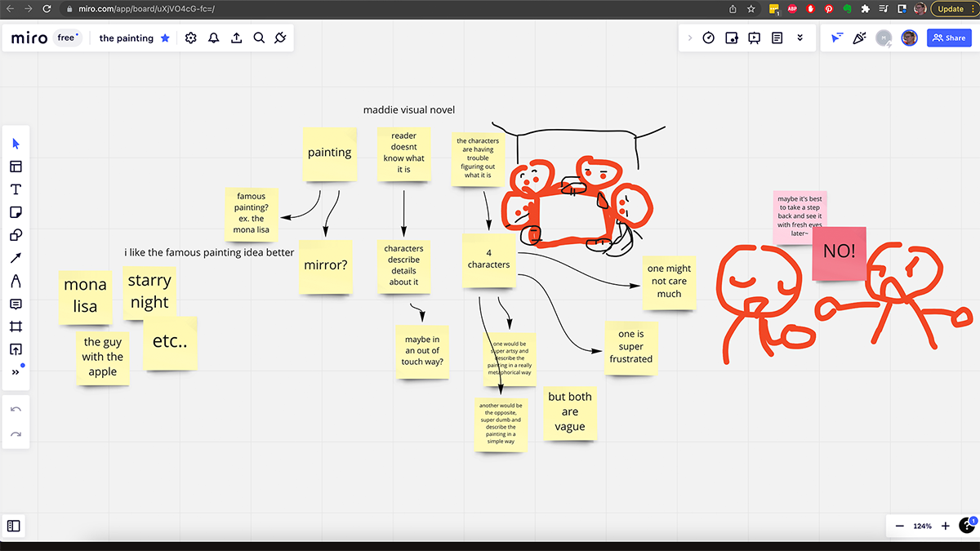Image resolution: width=980 pixels, height=551 pixels.
Task: Expand more tools in left toolbar
Action: 16,372
